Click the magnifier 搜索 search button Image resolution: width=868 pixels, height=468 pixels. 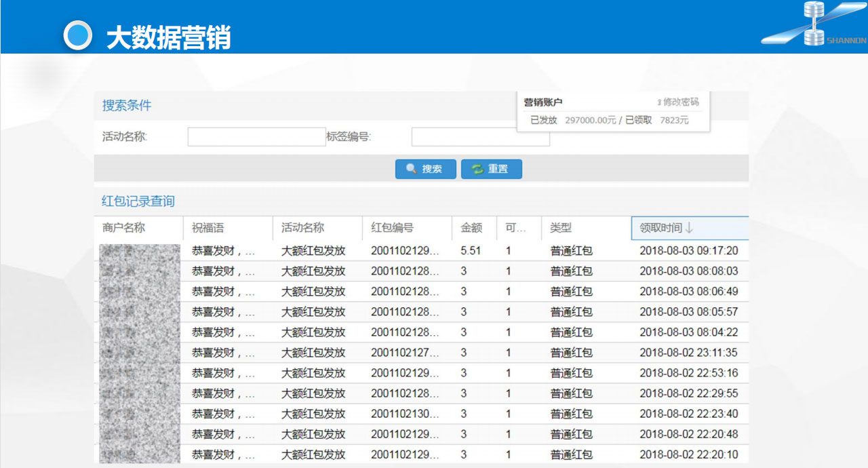425,169
